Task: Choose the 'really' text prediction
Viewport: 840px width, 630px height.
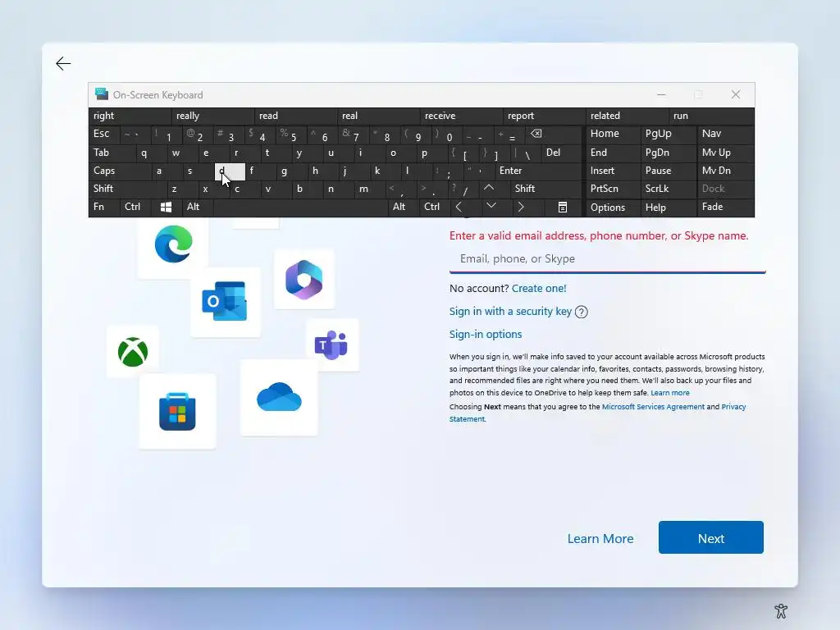Action: (212, 116)
